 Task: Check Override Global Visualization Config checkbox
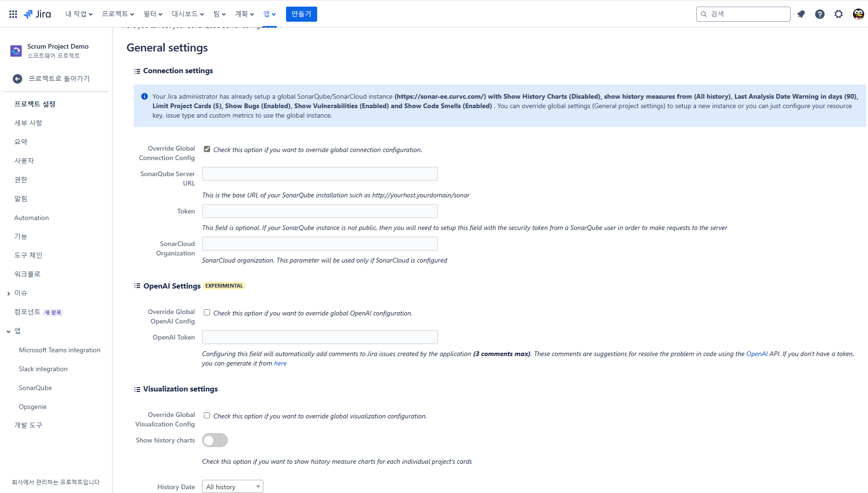coord(207,416)
